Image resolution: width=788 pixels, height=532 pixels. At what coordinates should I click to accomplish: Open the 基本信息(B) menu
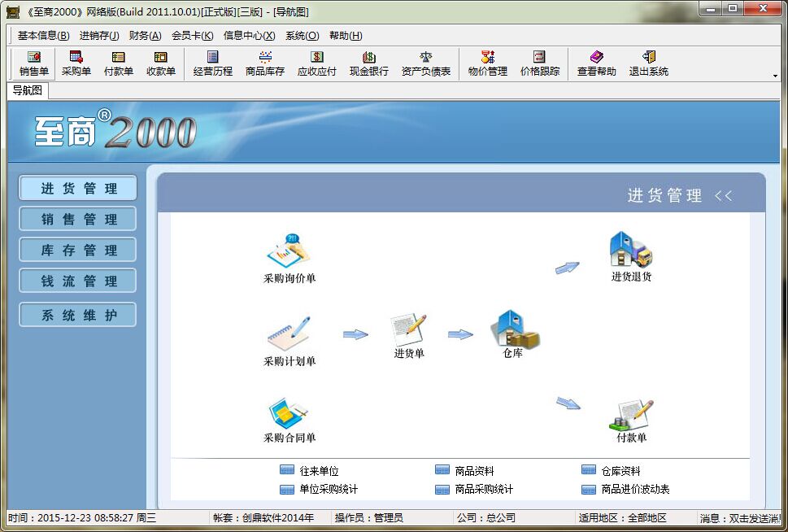[x=43, y=36]
